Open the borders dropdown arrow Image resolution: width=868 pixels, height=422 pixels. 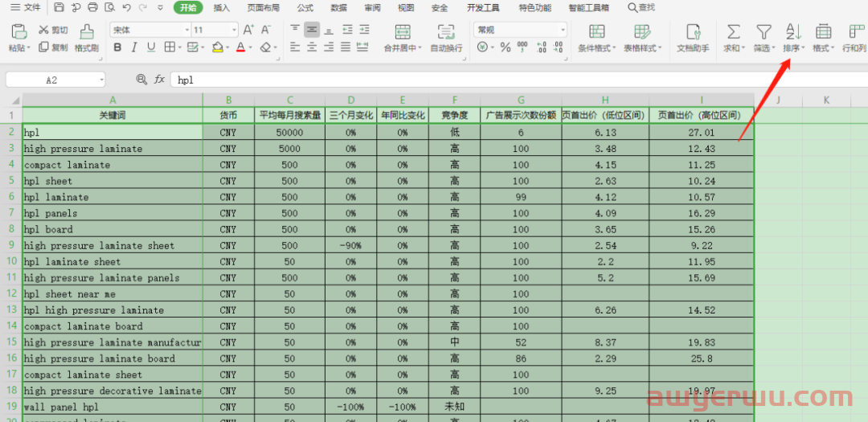[x=179, y=48]
